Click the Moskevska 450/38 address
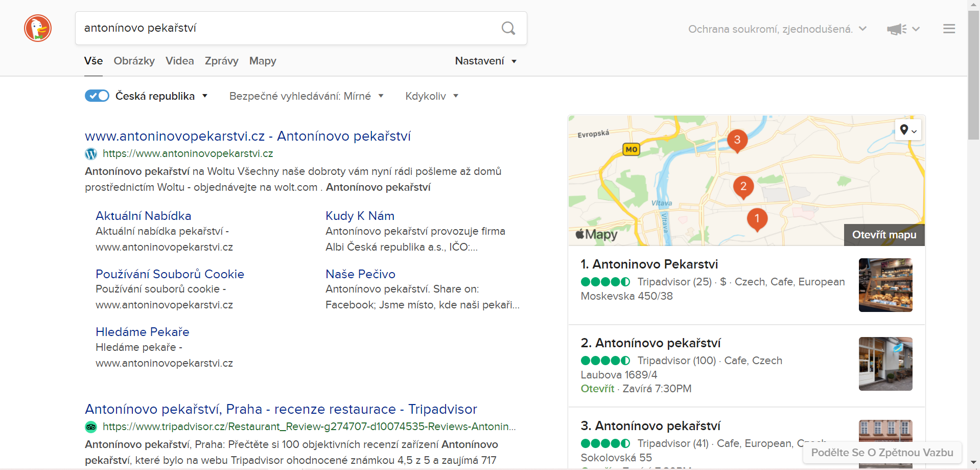This screenshot has width=980, height=470. tap(627, 296)
